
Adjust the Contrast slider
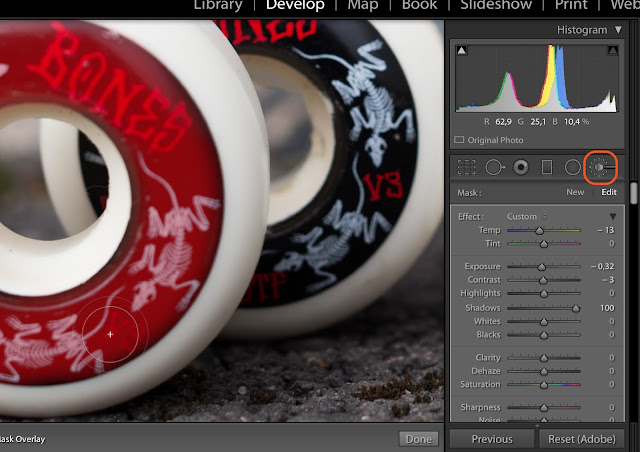(543, 280)
